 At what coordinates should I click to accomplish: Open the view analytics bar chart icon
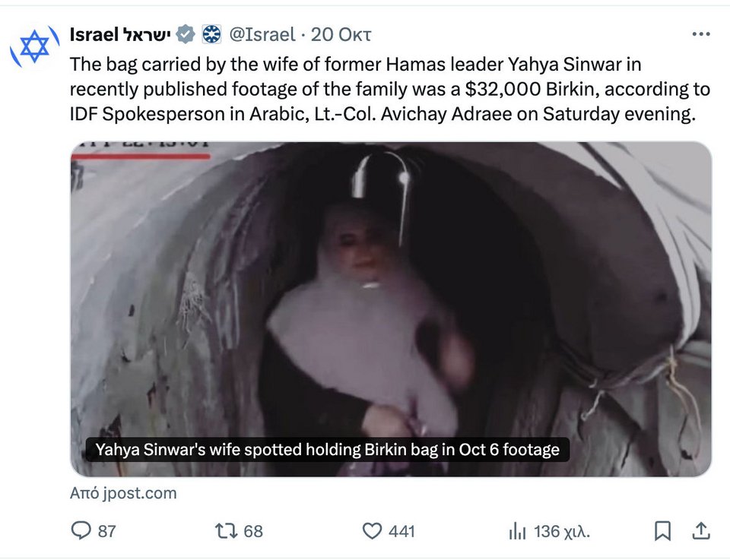pyautogui.click(x=517, y=530)
